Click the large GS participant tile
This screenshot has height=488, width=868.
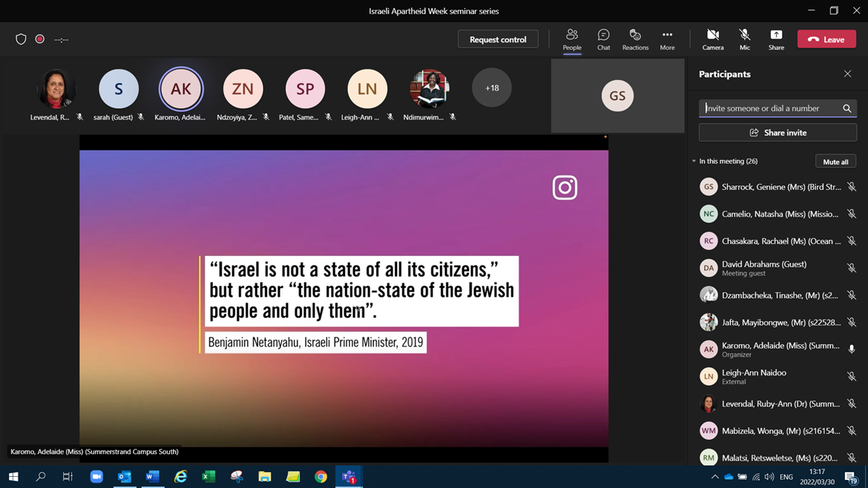tap(617, 96)
